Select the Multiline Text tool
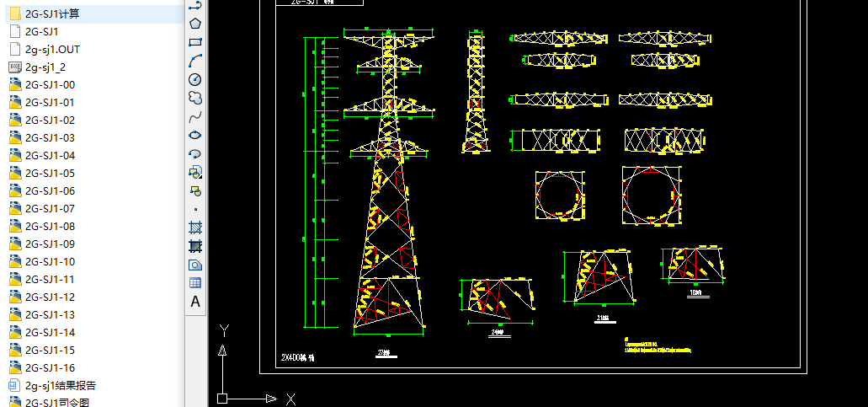The height and width of the screenshot is (407, 868). coord(194,302)
